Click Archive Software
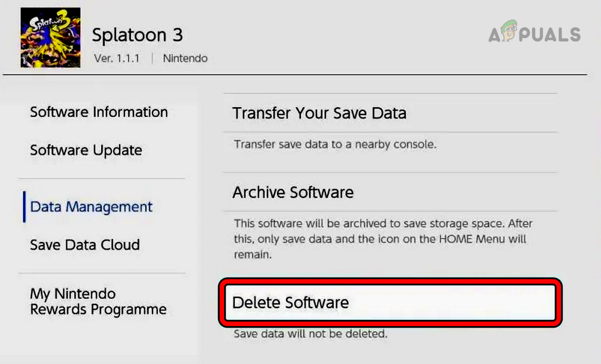Screen dimensions: 601x364 click(x=292, y=192)
